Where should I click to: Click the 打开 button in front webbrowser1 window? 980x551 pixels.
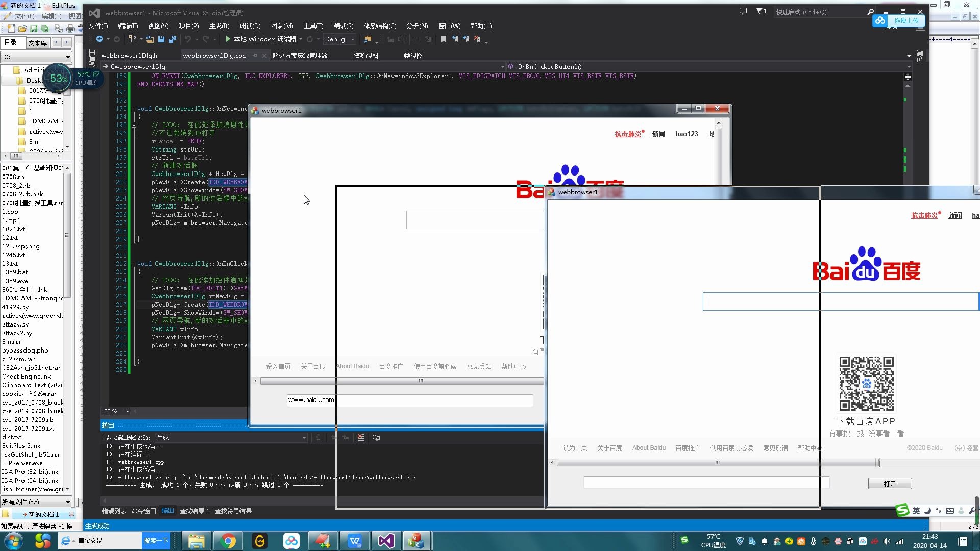(x=890, y=484)
